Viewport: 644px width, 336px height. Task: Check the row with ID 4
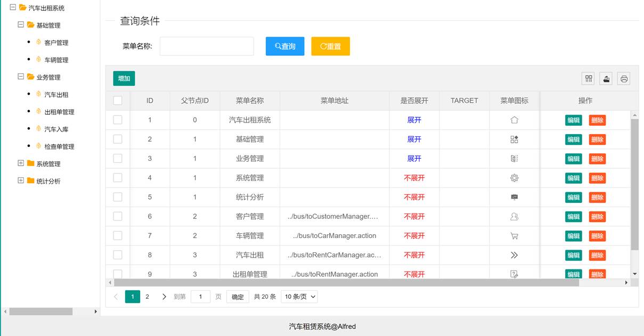click(x=118, y=178)
